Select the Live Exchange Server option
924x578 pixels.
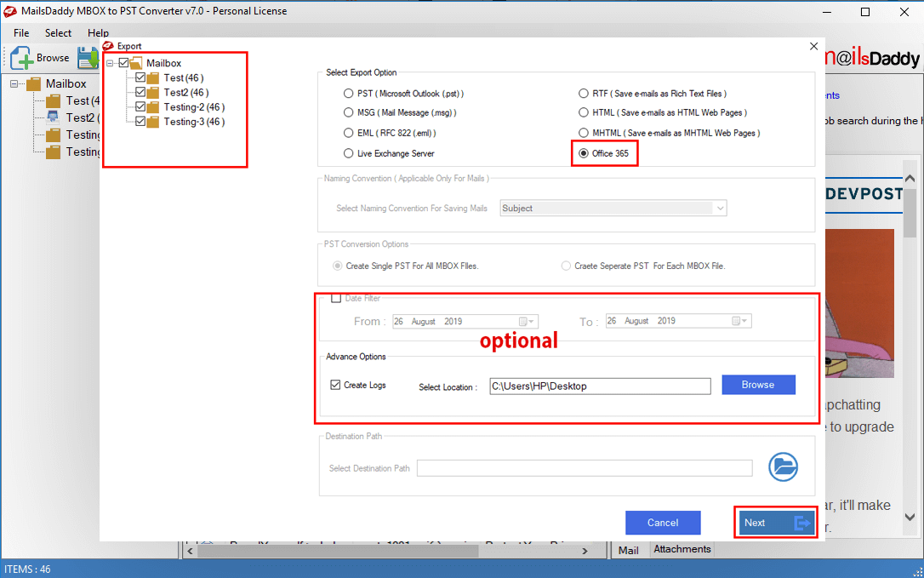(x=349, y=153)
